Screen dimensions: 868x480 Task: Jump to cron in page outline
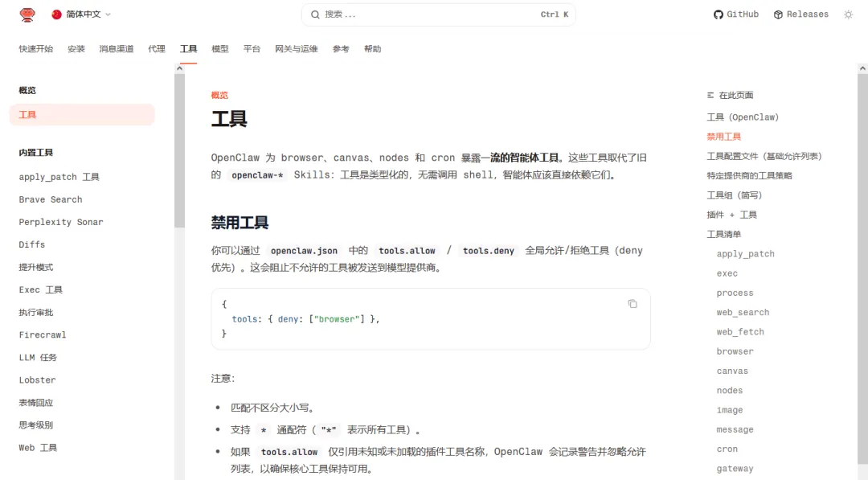[x=727, y=449]
